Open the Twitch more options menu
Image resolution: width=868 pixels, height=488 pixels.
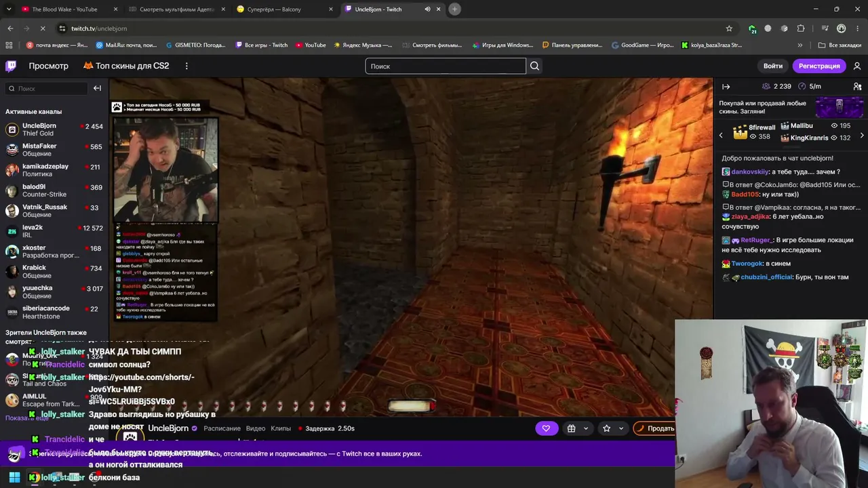click(x=186, y=66)
